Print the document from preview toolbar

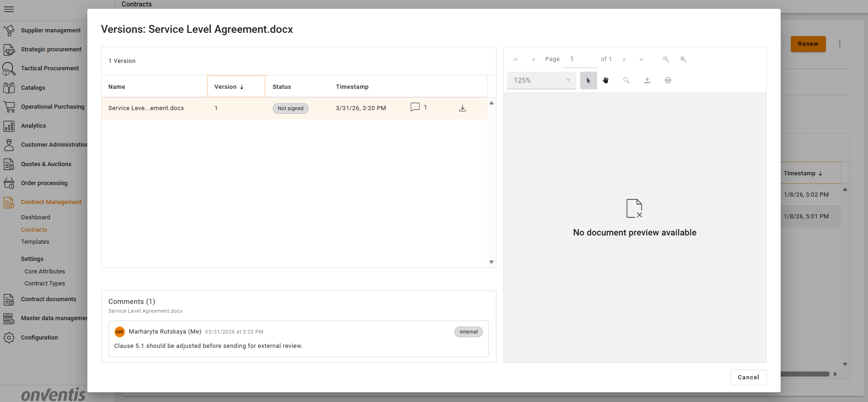tap(668, 80)
